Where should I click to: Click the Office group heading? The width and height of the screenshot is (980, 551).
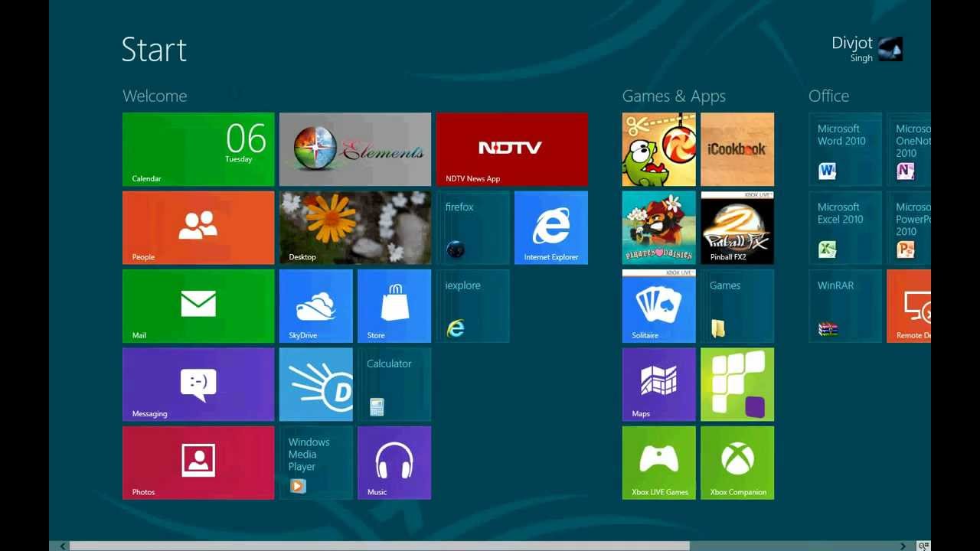[x=829, y=96]
